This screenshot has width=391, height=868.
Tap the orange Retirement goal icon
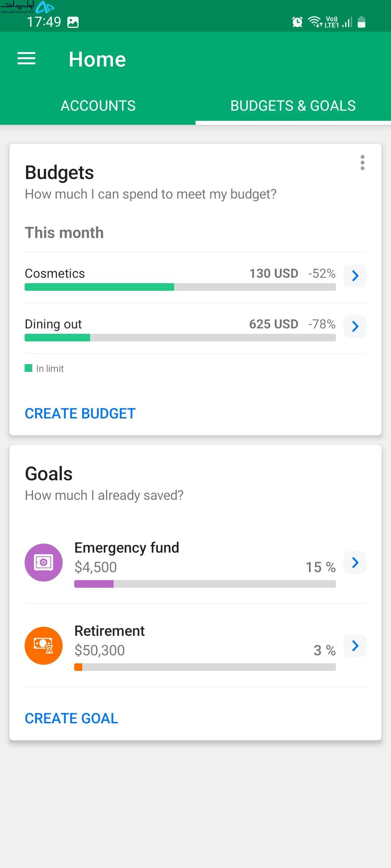[43, 646]
